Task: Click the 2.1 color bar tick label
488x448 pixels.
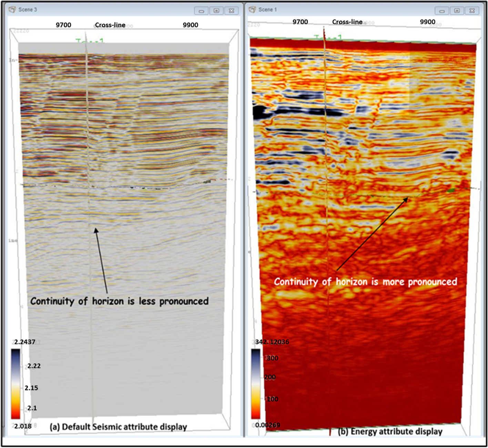Action: pyautogui.click(x=32, y=408)
